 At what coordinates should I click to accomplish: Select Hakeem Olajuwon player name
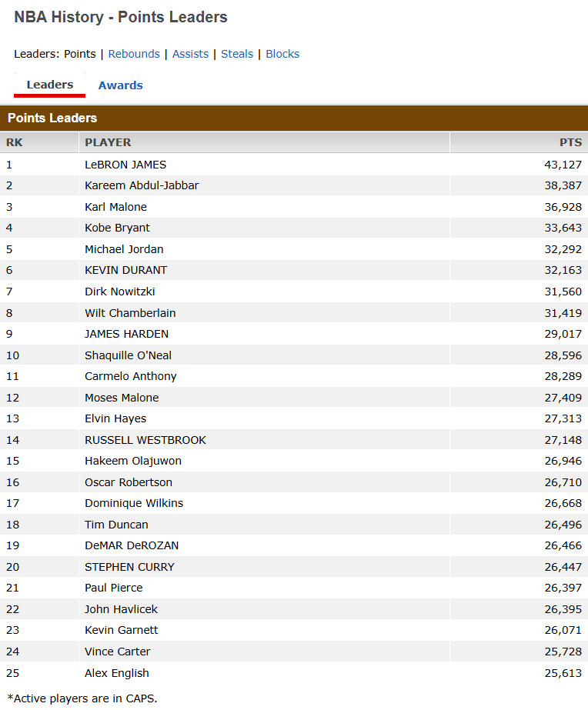[x=133, y=461]
